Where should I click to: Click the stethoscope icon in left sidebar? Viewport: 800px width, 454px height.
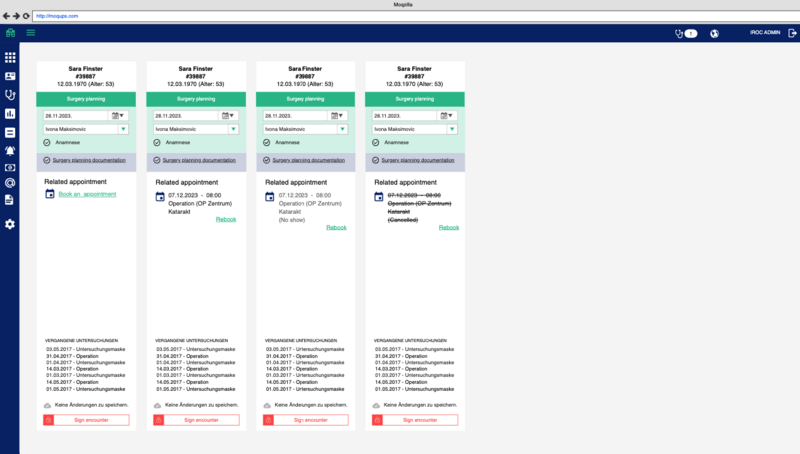[x=10, y=95]
